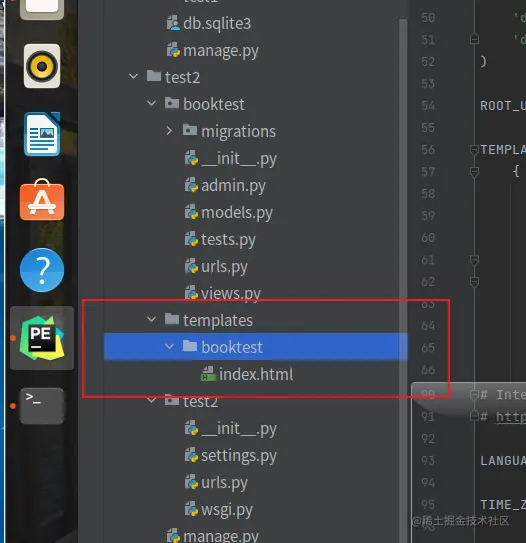Click the HTML file icon of index.html

pyautogui.click(x=208, y=374)
